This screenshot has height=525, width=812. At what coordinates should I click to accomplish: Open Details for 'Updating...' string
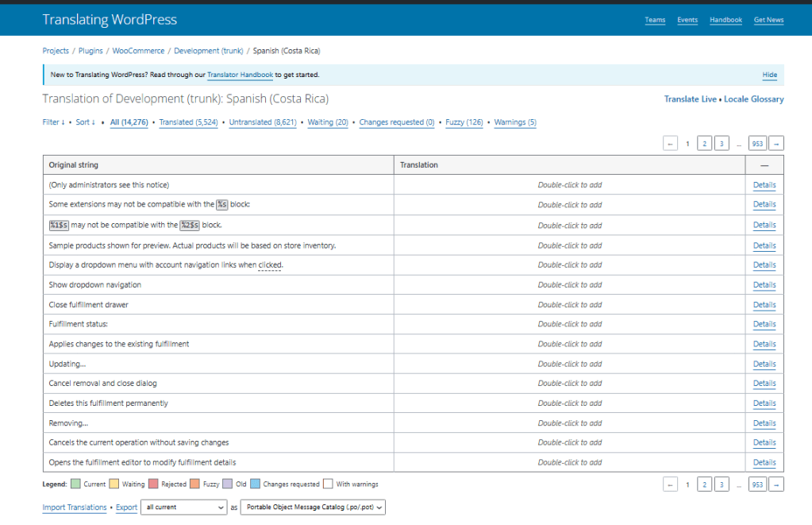point(764,364)
